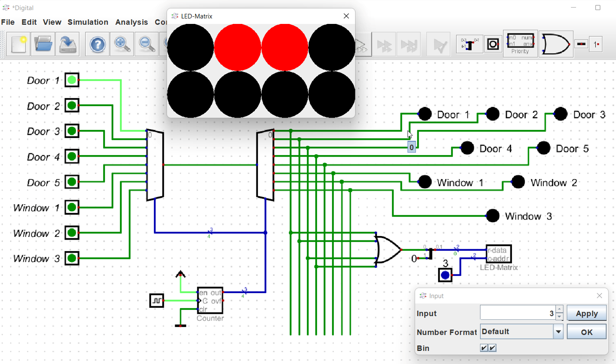Viewport: 616px width, 364px height.
Task: Select the Priority encoder component
Action: (520, 44)
